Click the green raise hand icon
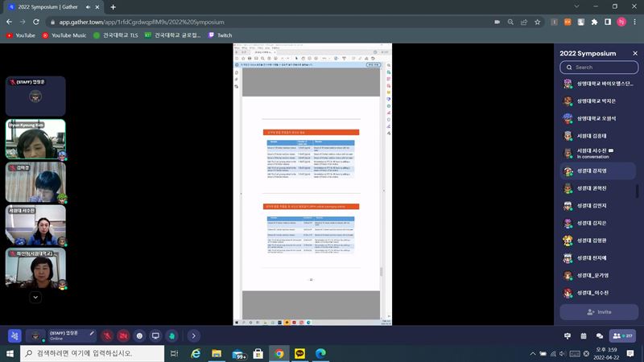Viewport: 644px width, 362px height. click(171, 335)
